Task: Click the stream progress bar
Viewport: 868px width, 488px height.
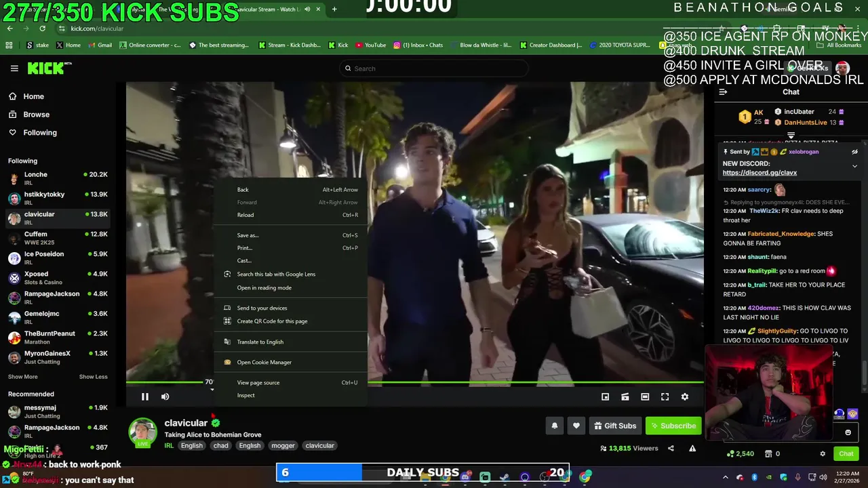Action: pos(415,383)
